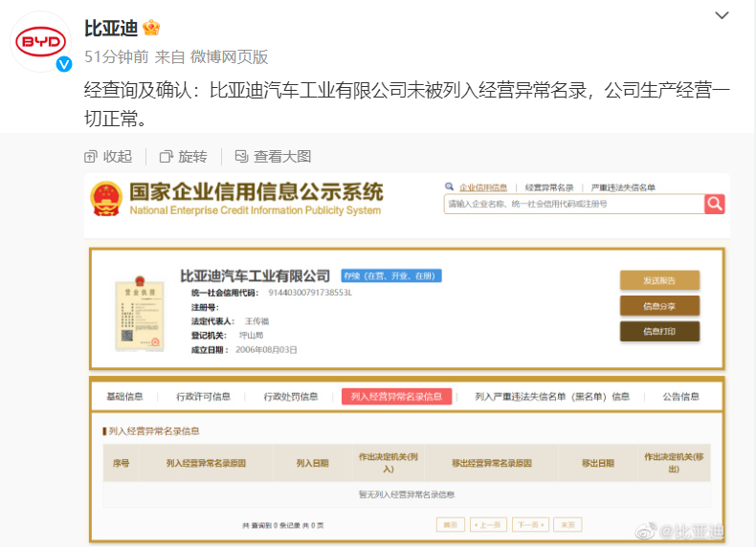The image size is (756, 547).
Task: Click the collapse icon next to 收起
Action: click(x=90, y=157)
